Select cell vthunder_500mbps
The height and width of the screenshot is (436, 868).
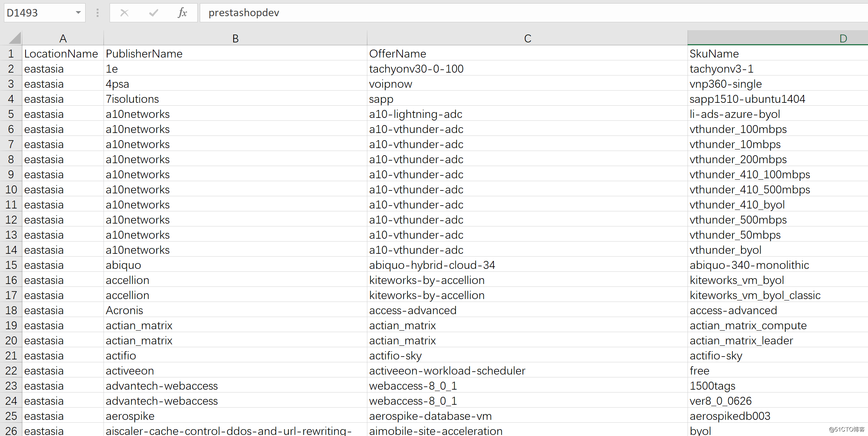click(x=778, y=220)
